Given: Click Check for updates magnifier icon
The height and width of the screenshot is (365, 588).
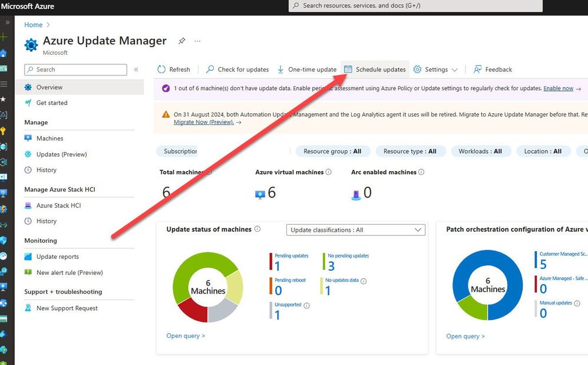Looking at the screenshot, I should [x=210, y=69].
